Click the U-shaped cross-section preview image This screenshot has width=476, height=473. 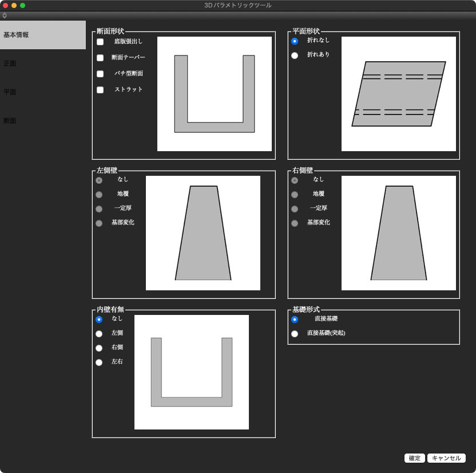click(215, 94)
